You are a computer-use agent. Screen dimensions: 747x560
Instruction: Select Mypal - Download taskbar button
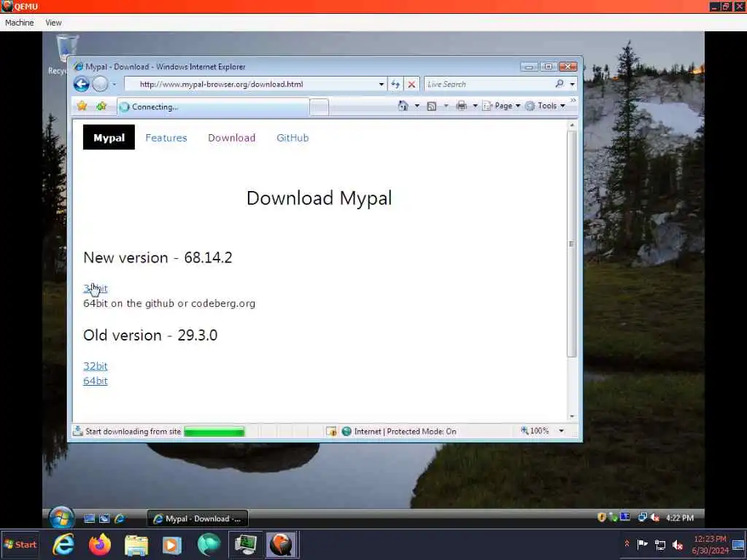198,518
